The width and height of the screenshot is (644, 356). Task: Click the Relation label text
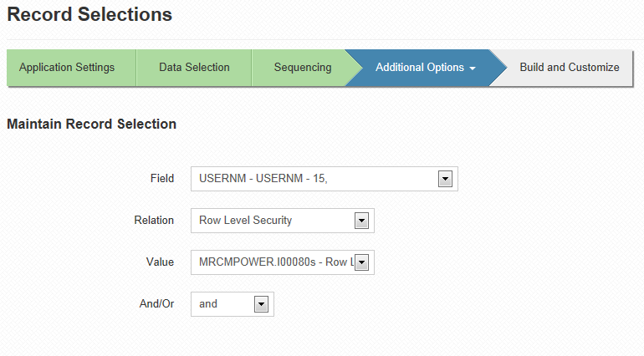pos(154,221)
